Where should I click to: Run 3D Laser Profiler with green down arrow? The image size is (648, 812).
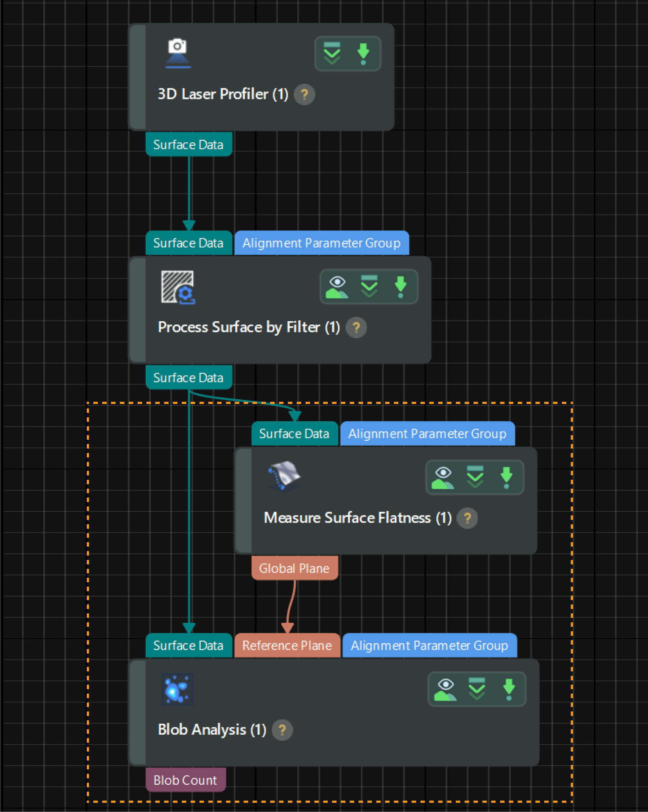(x=363, y=53)
